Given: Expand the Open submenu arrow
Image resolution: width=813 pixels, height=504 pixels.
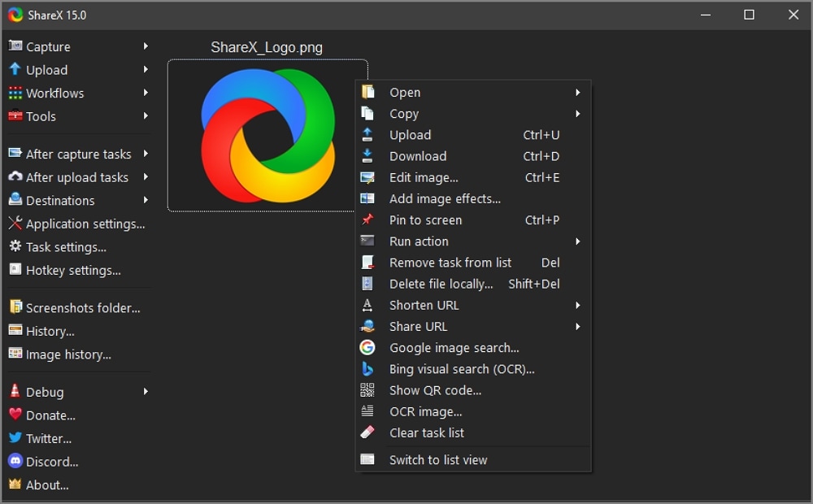Looking at the screenshot, I should (578, 93).
